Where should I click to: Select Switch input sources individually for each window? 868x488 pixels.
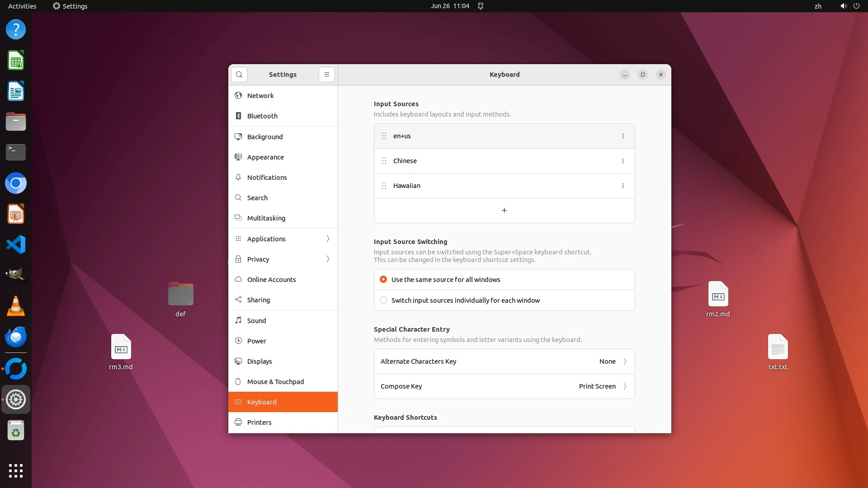(383, 300)
